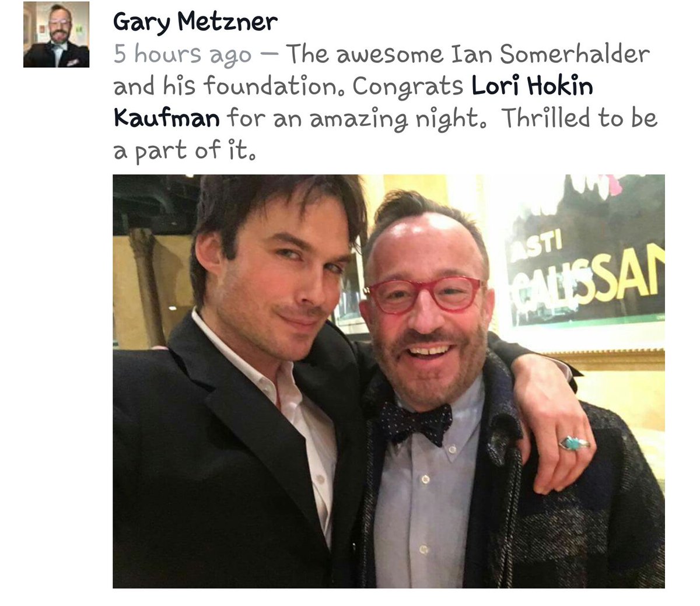Click the Gary Metzner author name
The height and width of the screenshot is (606, 700).
click(x=195, y=22)
